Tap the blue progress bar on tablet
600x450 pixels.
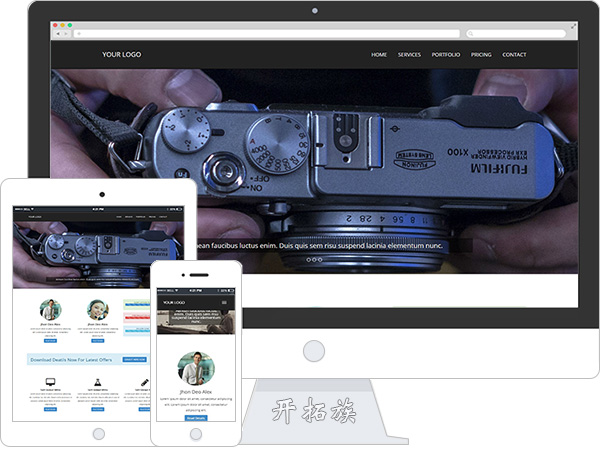point(137,331)
